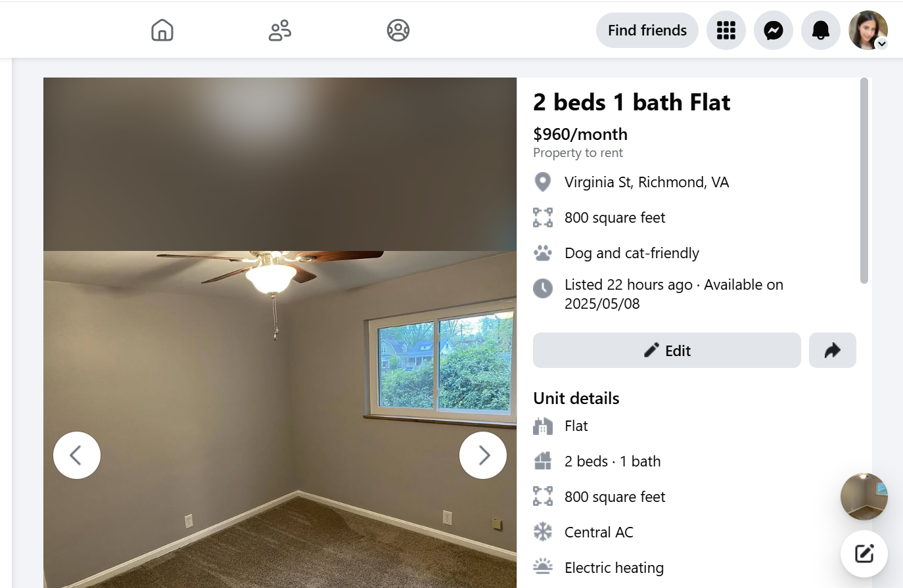Open Messenger chats icon
This screenshot has height=588, width=903.
coord(774,30)
